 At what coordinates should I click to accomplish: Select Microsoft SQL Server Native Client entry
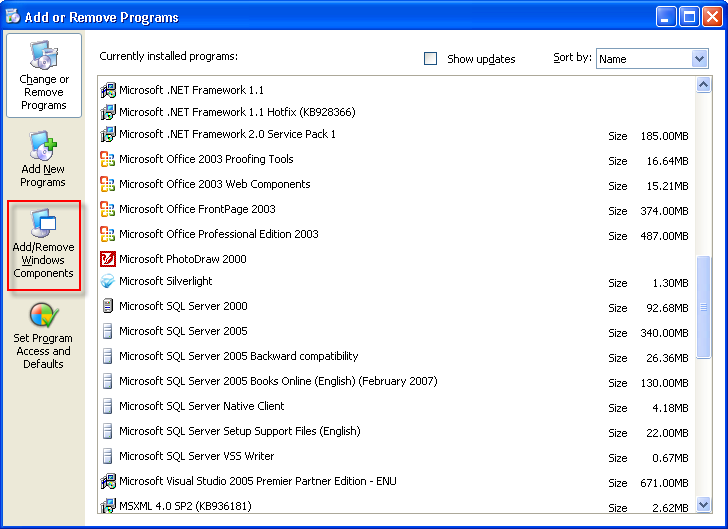[x=394, y=406]
